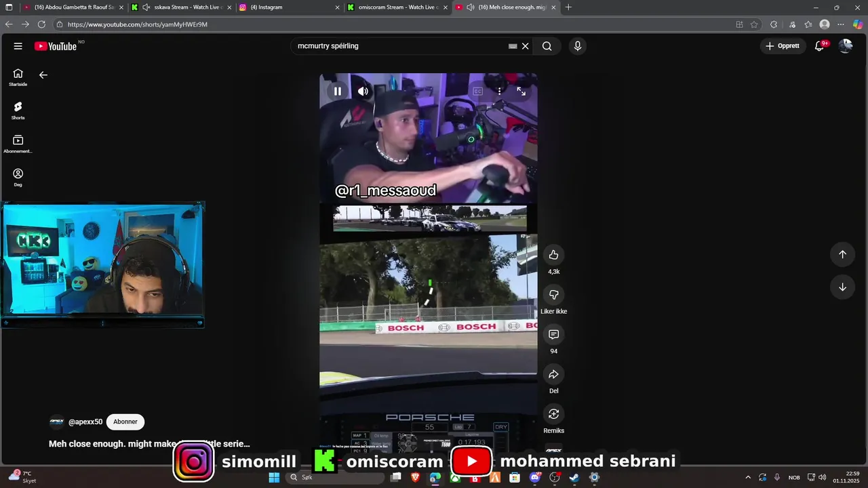Click the Abonner subscribe button

pos(125,422)
